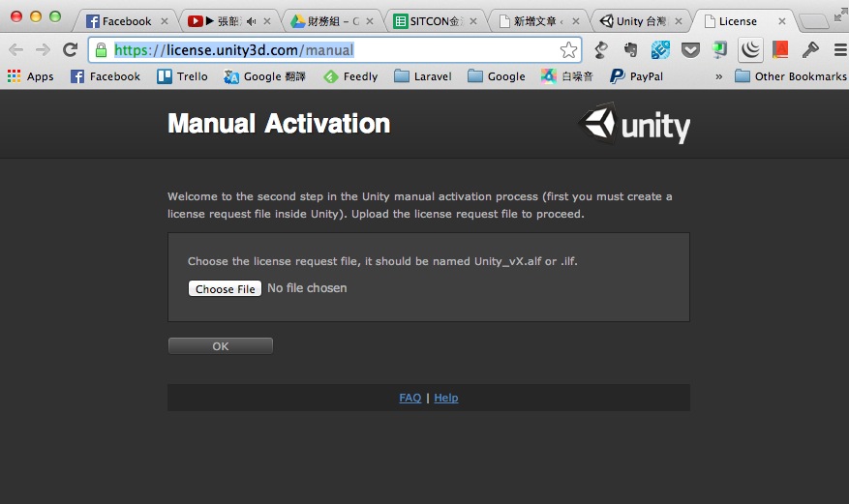Image resolution: width=849 pixels, height=504 pixels.
Task: Close the Unity 台灣 tab
Action: (679, 21)
